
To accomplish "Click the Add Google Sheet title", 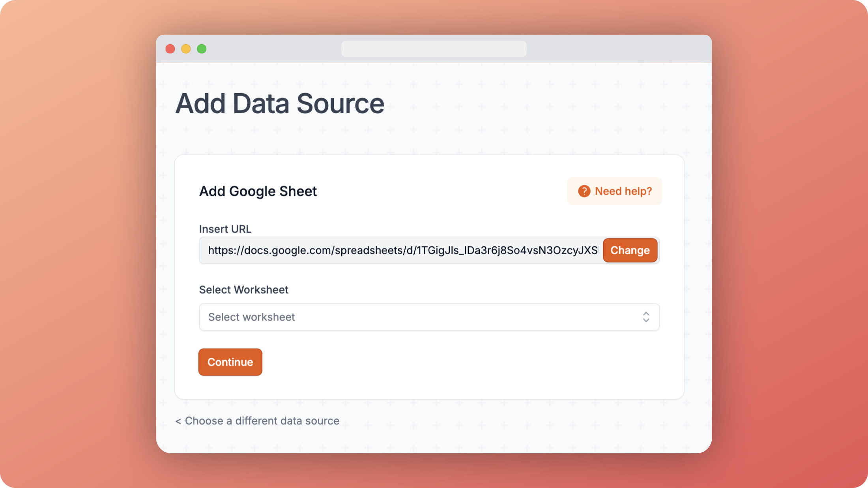I will click(x=258, y=191).
